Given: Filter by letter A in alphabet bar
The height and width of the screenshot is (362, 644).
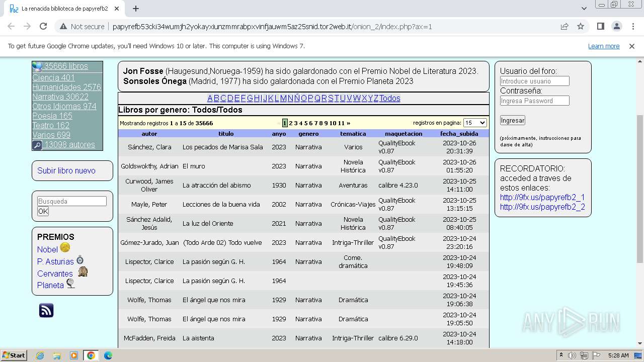Looking at the screenshot, I should click(x=210, y=98).
